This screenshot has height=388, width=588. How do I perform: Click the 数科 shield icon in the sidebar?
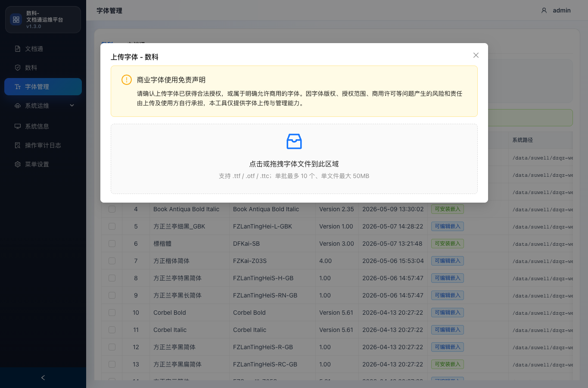pyautogui.click(x=18, y=68)
